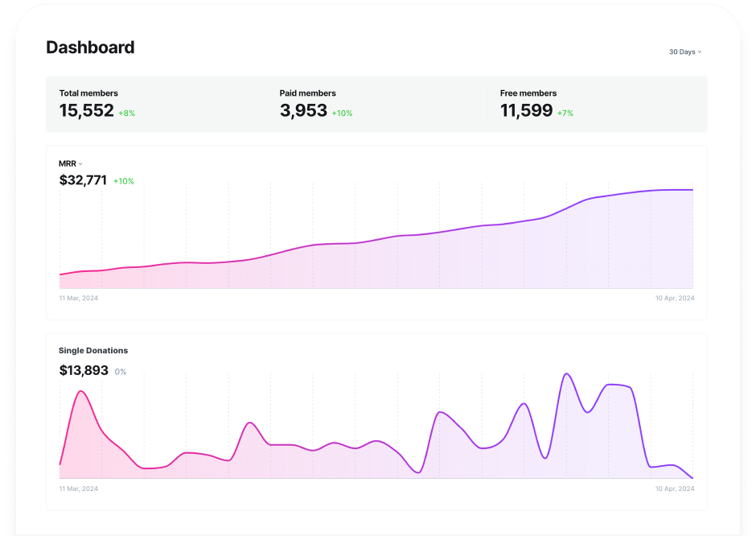Click the 3,953 paid members figure

[303, 111]
